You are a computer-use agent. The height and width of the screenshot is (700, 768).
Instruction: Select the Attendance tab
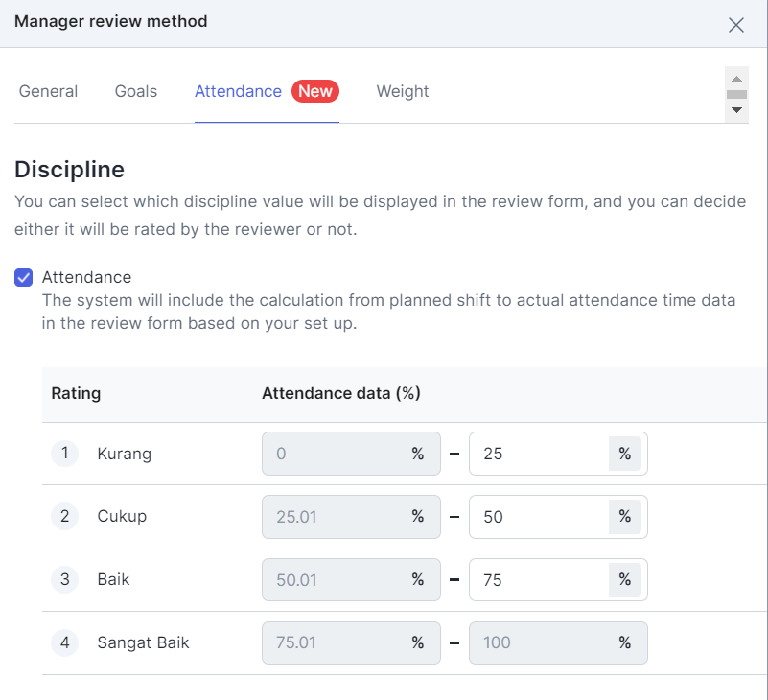[238, 92]
